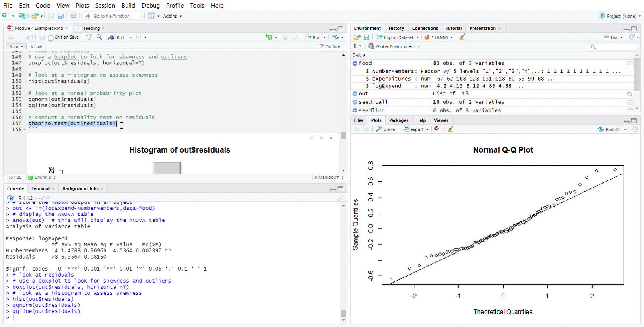The width and height of the screenshot is (644, 327).
Task: Close the histogram chunk output
Action: point(331,138)
